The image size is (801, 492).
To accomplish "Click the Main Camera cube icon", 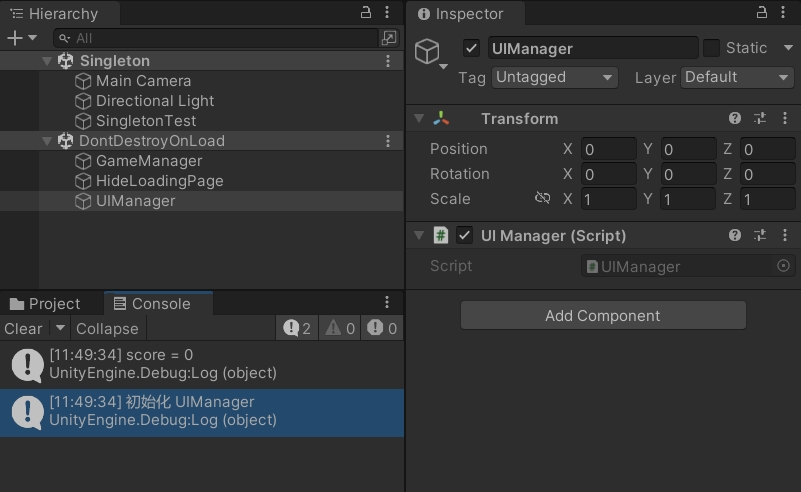I will [83, 81].
